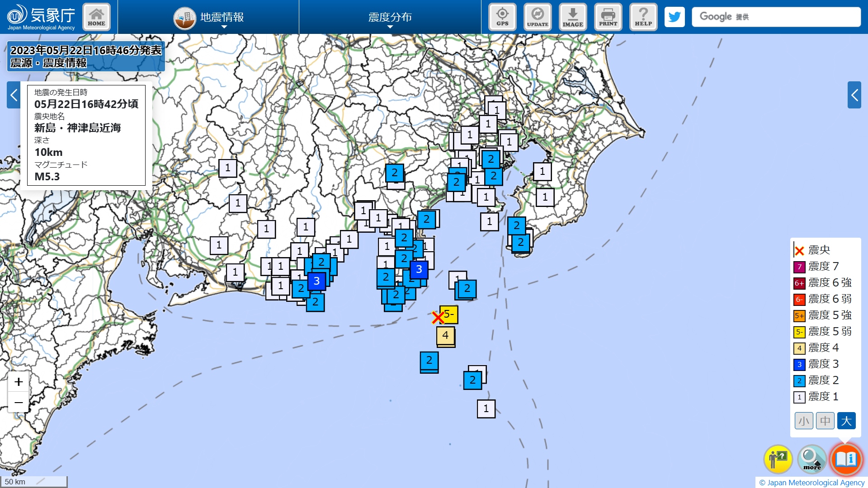This screenshot has width=868, height=488.
Task: Click the magnifier 'more' icon
Action: 812,460
